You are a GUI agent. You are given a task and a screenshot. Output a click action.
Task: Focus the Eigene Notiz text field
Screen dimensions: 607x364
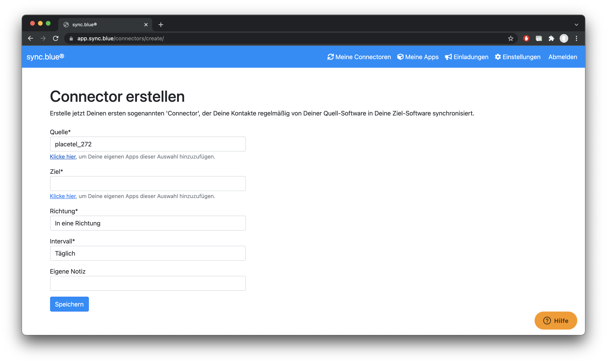[x=148, y=283]
